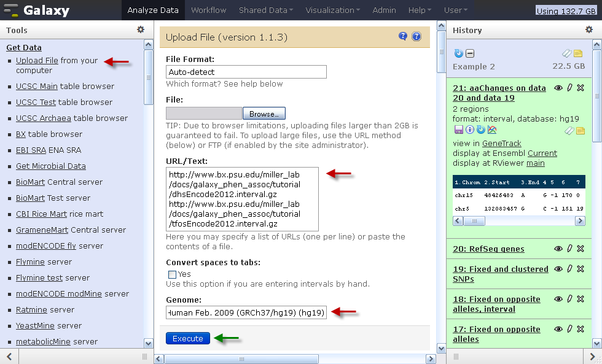Collapse all expanded datasets in the history header
Image resolution: width=602 pixels, height=364 pixels.
pyautogui.click(x=470, y=53)
